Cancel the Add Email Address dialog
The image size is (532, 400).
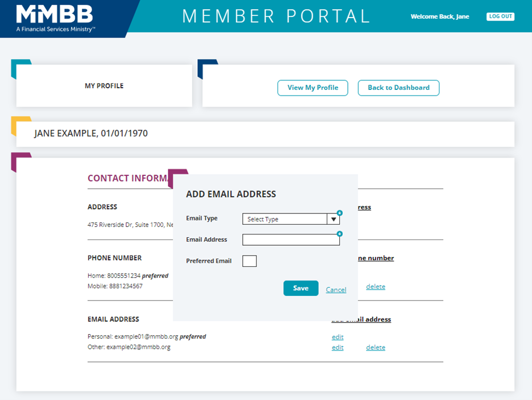coord(336,290)
